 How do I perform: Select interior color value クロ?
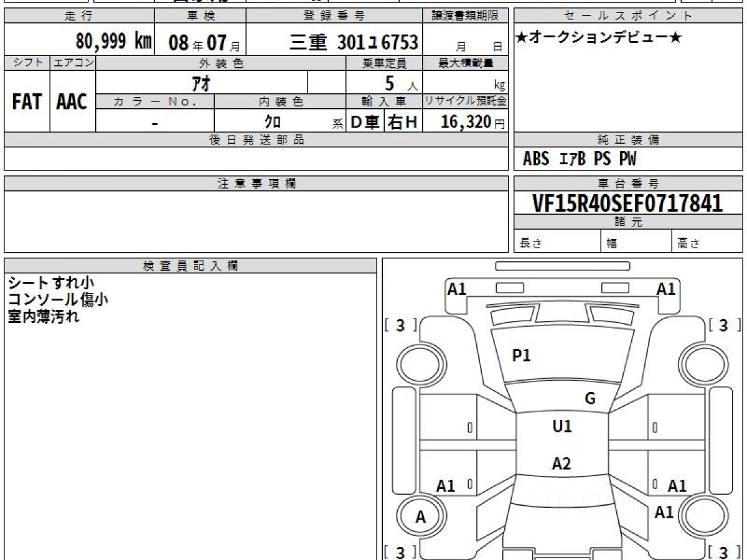(273, 122)
